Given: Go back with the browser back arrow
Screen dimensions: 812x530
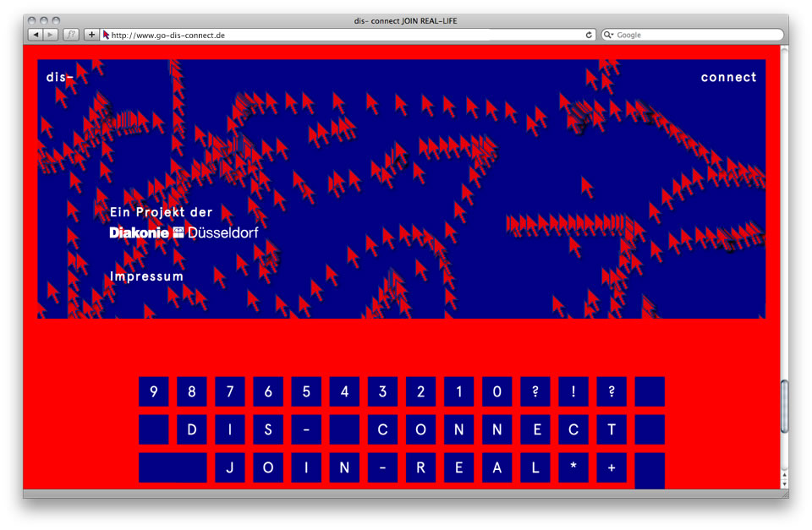Looking at the screenshot, I should pos(36,35).
